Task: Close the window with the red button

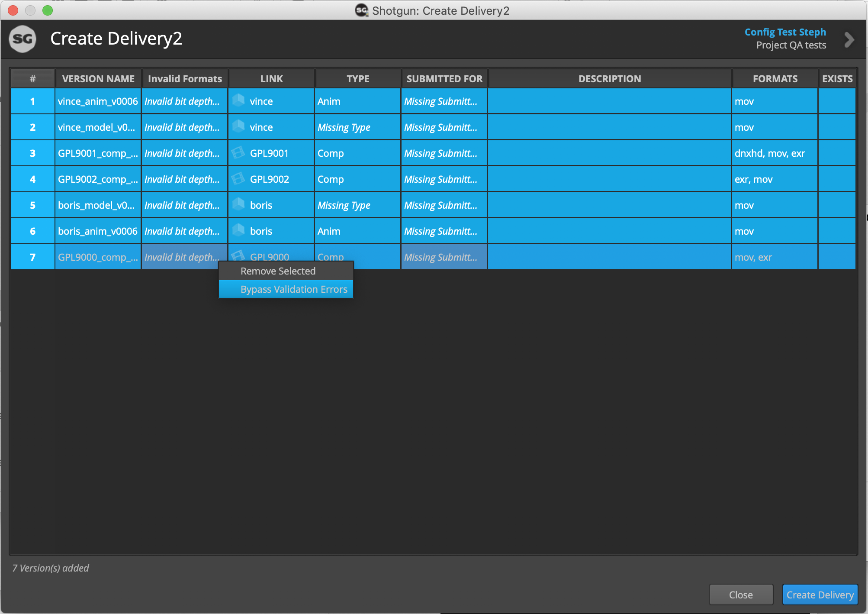Action: pyautogui.click(x=13, y=10)
